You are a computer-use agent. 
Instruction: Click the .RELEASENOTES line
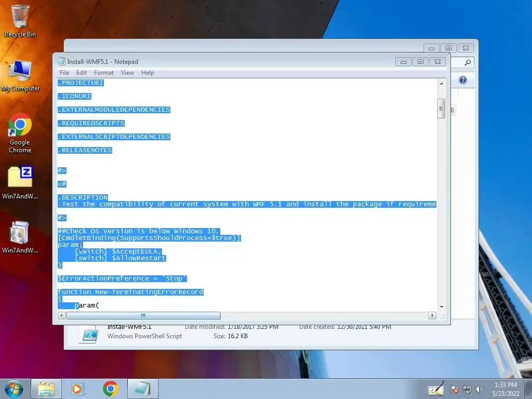[85, 150]
